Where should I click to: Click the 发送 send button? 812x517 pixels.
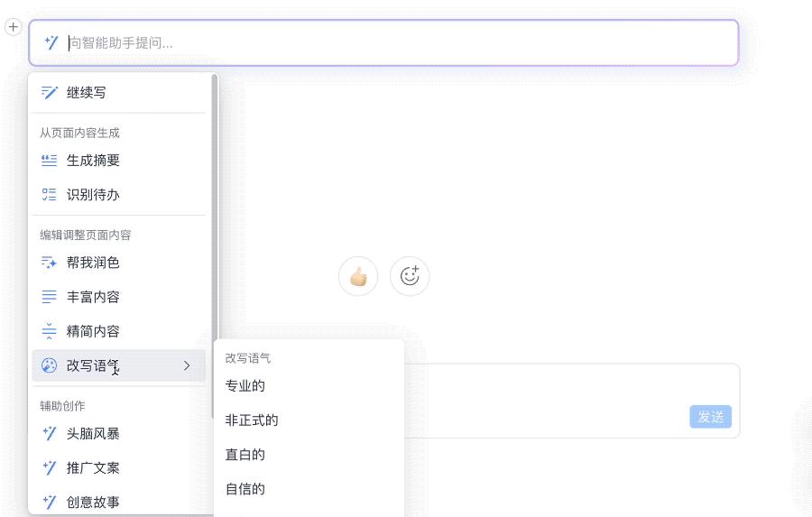point(711,417)
